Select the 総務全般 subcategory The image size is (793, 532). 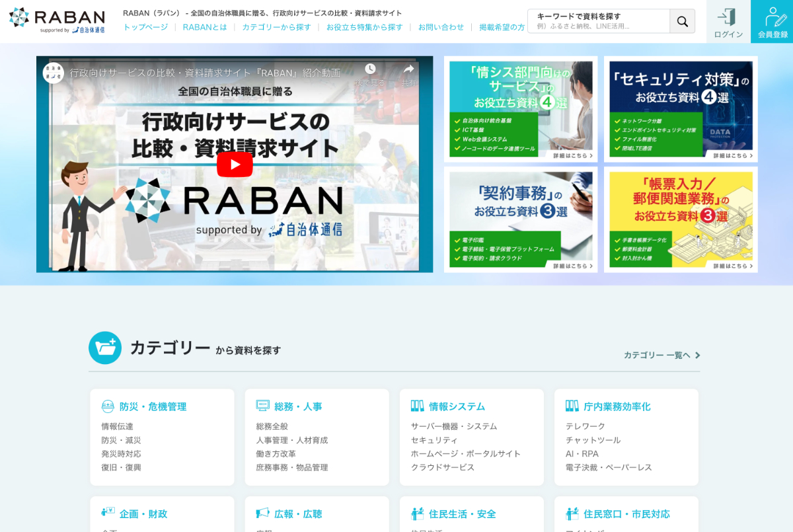click(272, 426)
